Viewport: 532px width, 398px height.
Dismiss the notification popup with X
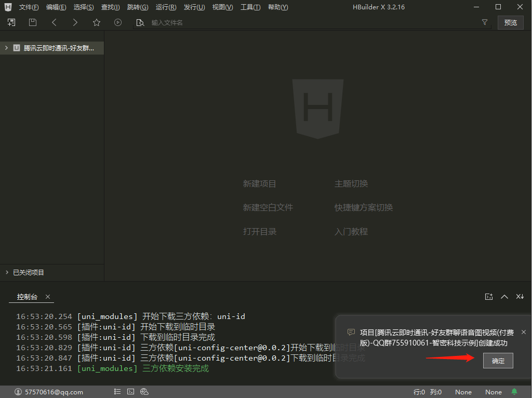[524, 332]
